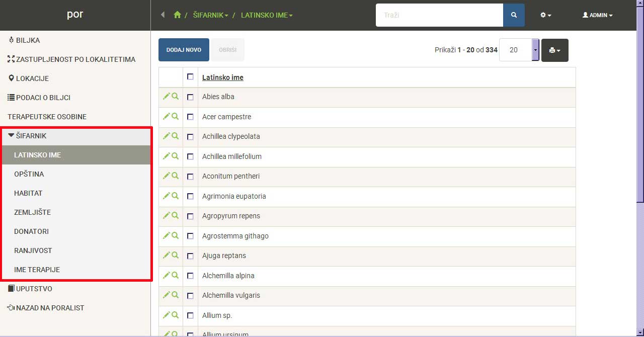Sort by the Latinsko ime column header

pyautogui.click(x=222, y=77)
